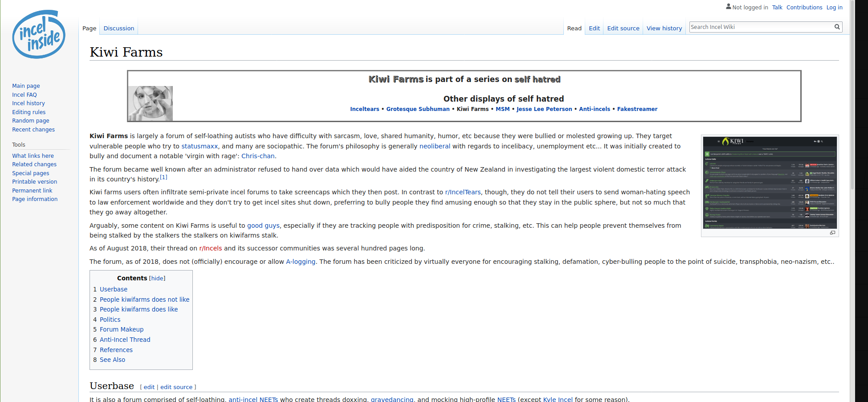The image size is (868, 402).
Task: Select the Read tab
Action: tap(574, 28)
